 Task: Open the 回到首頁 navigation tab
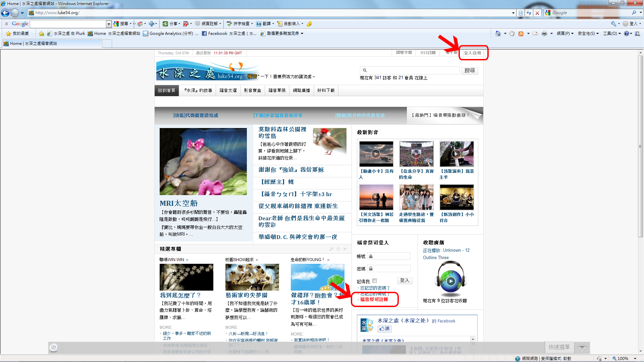click(167, 90)
